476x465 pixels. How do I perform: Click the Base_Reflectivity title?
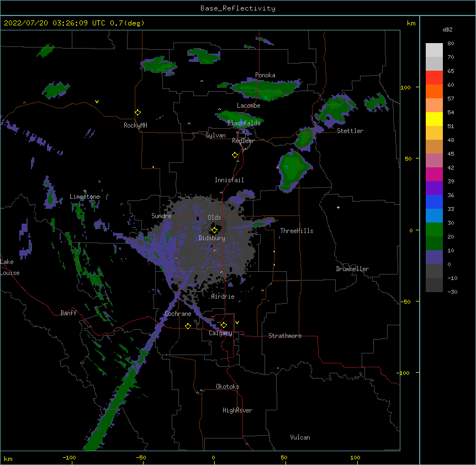click(238, 8)
